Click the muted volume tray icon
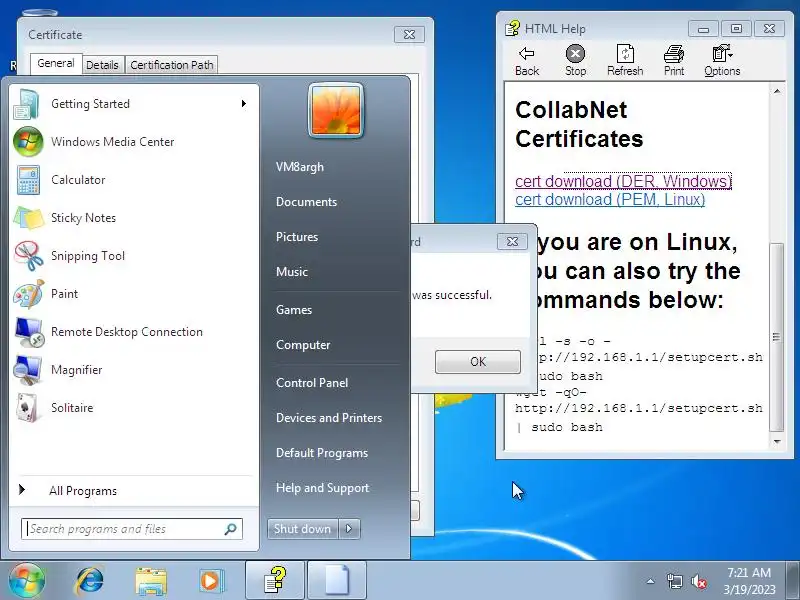Image resolution: width=800 pixels, height=600 pixels. (698, 581)
